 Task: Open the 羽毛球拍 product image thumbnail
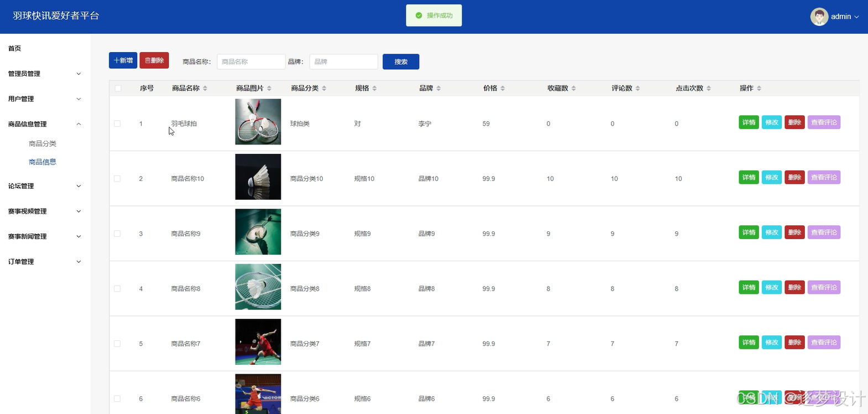[x=258, y=122]
